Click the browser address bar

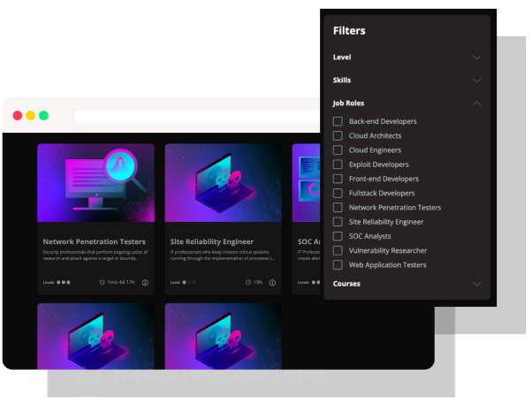coord(194,116)
